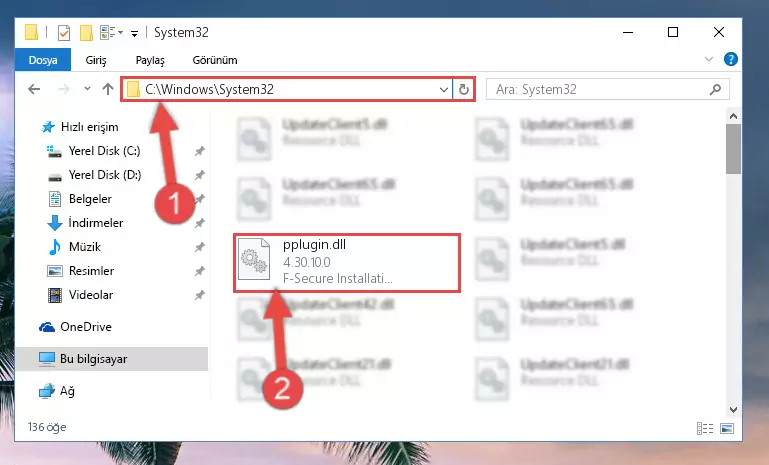Select the pplugin.dll file
Screen dimensions: 769x465
(346, 263)
